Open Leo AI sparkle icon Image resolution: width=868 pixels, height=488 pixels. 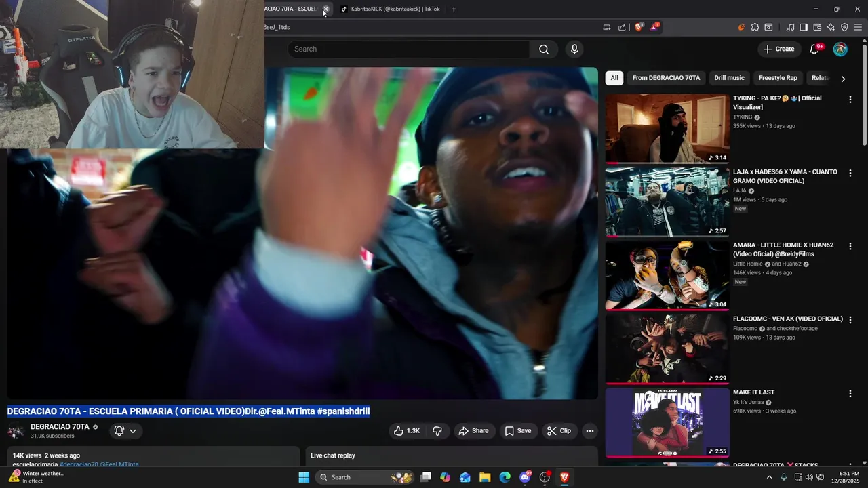pos(831,27)
